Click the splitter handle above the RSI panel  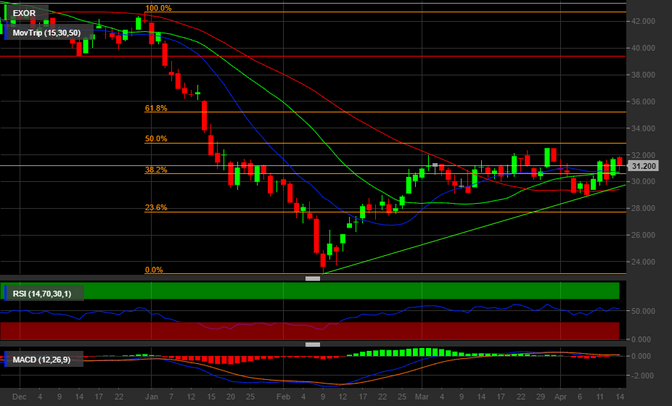tap(312, 278)
